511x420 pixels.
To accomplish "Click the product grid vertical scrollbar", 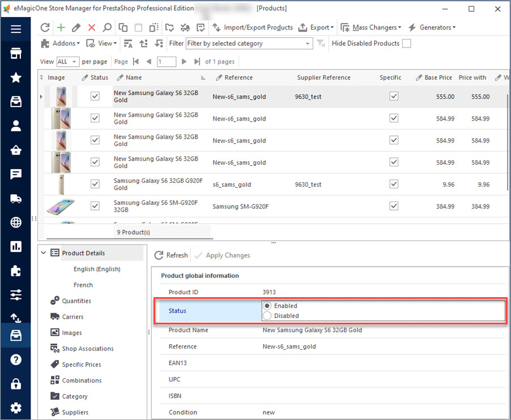I will [507, 143].
